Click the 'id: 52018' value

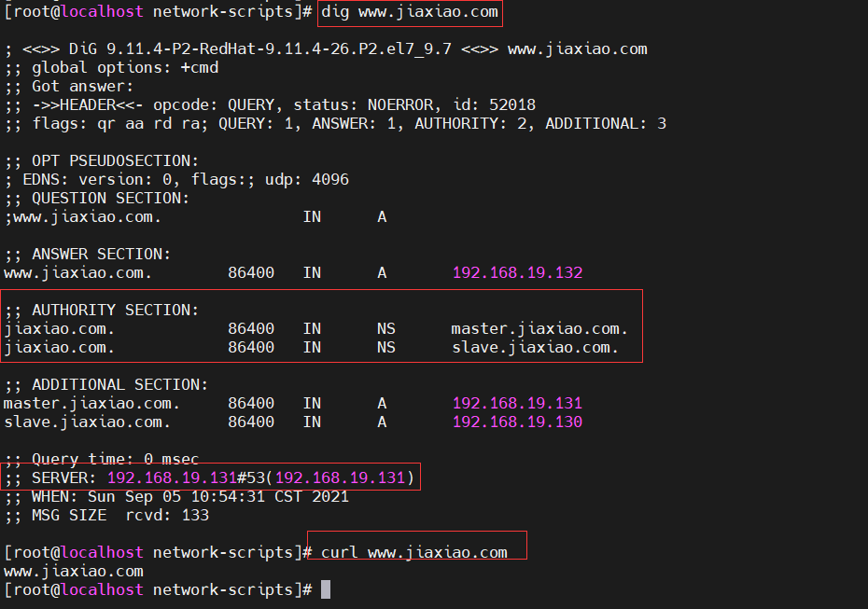[x=495, y=105]
